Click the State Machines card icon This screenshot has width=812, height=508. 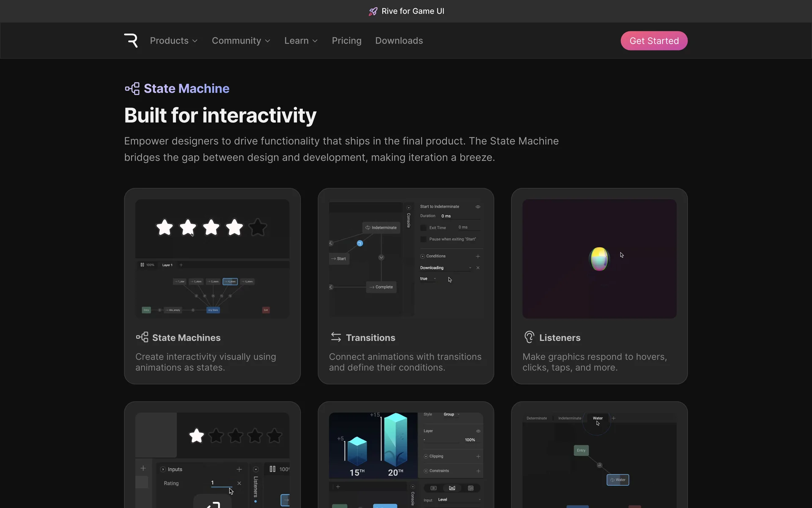pyautogui.click(x=142, y=337)
